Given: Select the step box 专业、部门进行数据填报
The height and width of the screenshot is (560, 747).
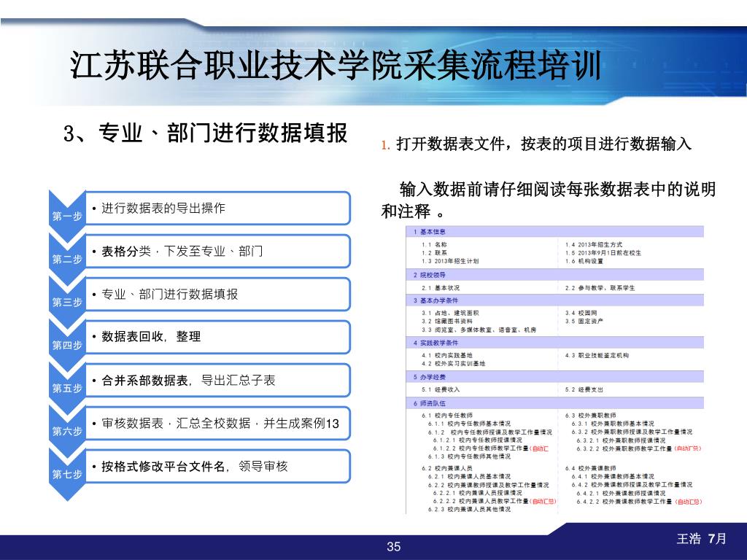Looking at the screenshot, I should pos(217,295).
